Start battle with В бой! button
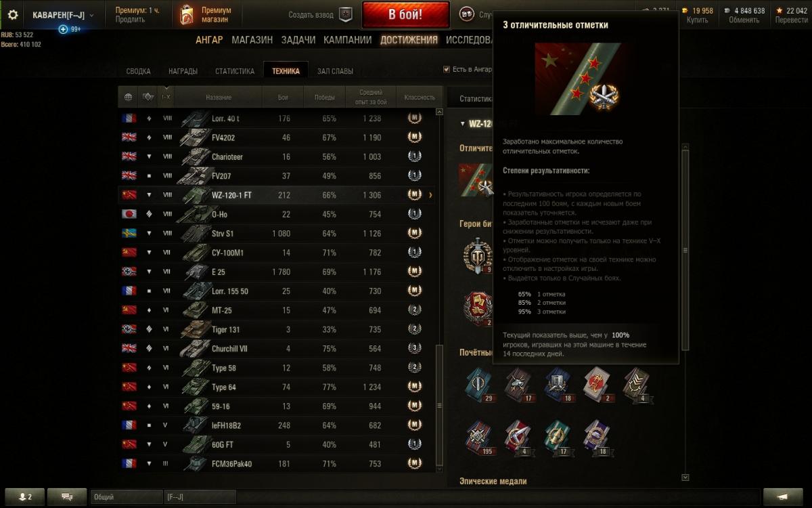812x508 pixels. tap(405, 14)
